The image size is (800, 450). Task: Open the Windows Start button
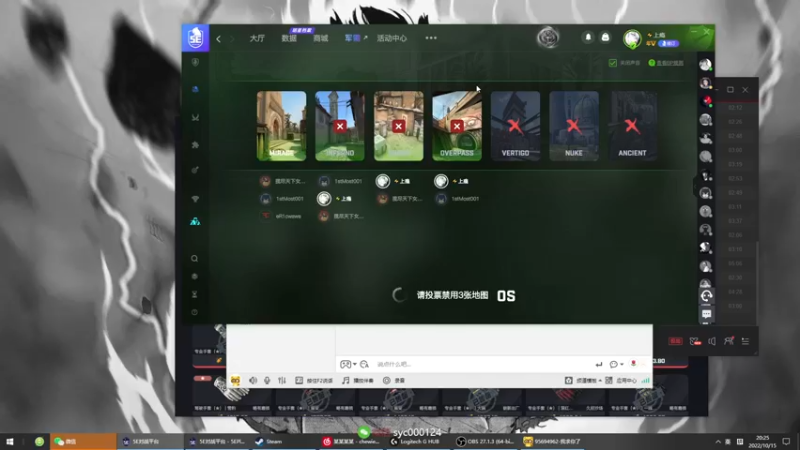(10, 441)
